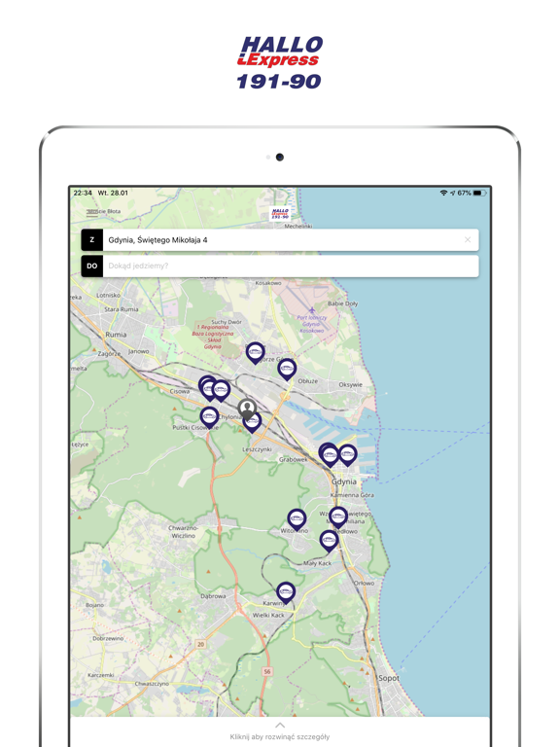Select taxi marker at Karwiny
Viewport: 560px width, 747px height.
point(286,593)
